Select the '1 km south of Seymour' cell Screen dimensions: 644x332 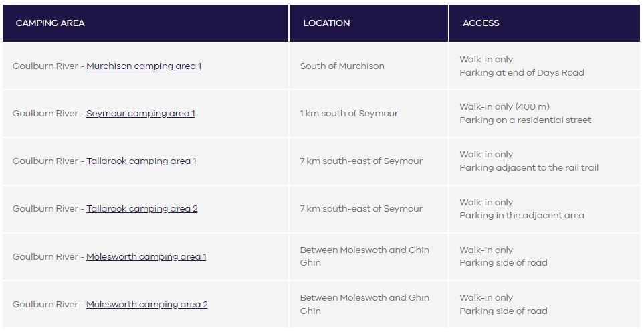pyautogui.click(x=348, y=114)
